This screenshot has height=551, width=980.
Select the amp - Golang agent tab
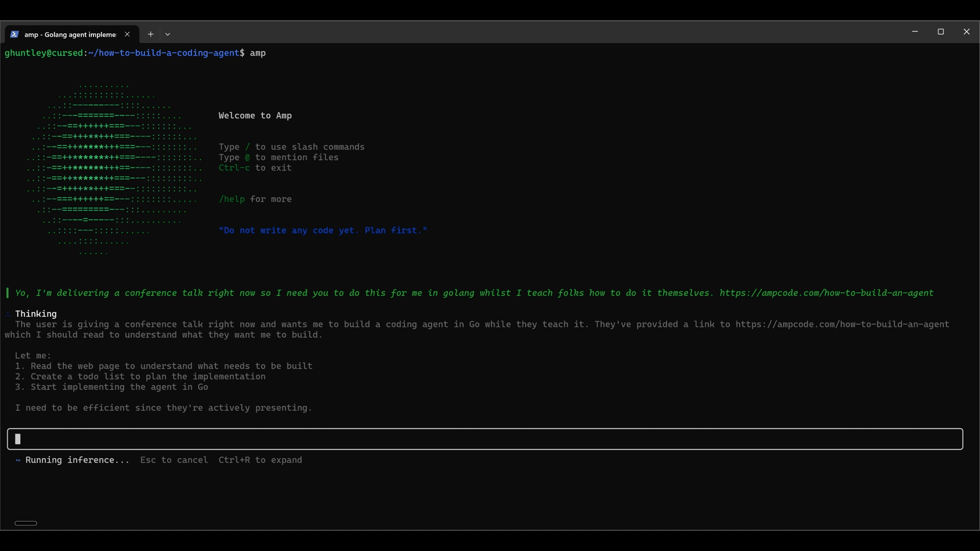(x=70, y=34)
